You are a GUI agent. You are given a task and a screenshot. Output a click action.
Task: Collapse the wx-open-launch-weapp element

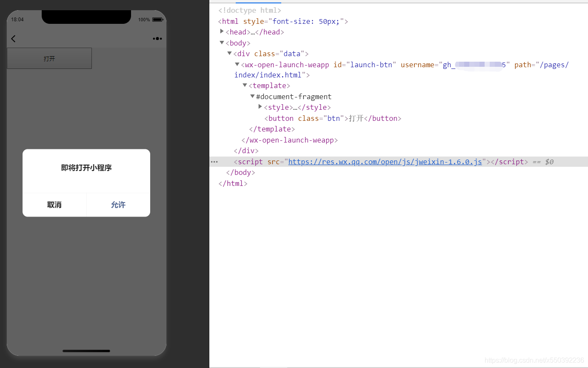point(237,64)
